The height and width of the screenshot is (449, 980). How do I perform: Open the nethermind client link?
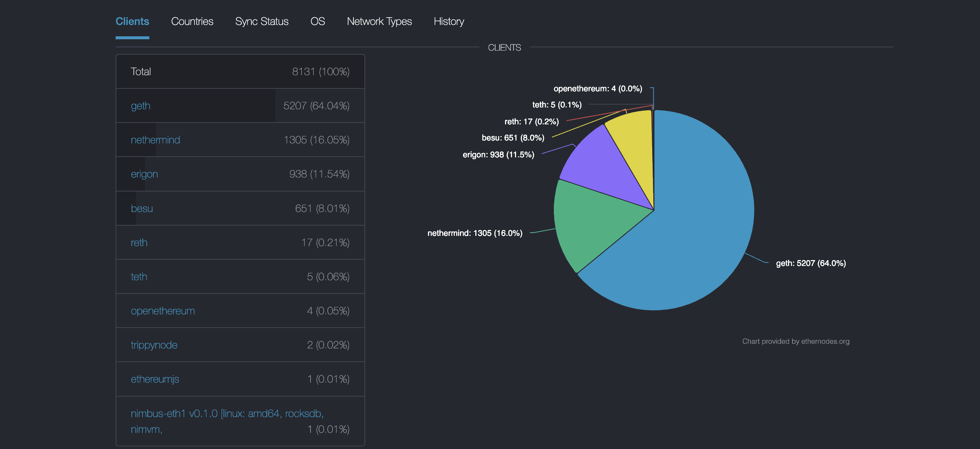(155, 140)
